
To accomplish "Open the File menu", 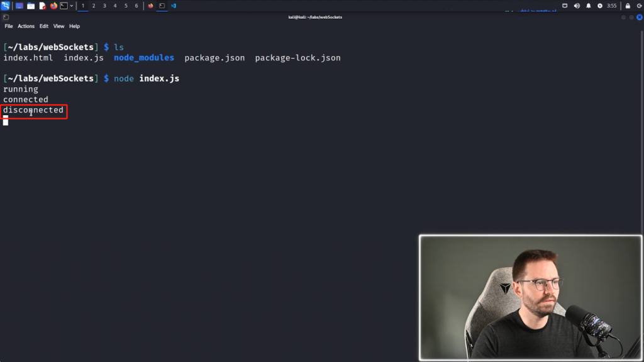I will pyautogui.click(x=9, y=26).
